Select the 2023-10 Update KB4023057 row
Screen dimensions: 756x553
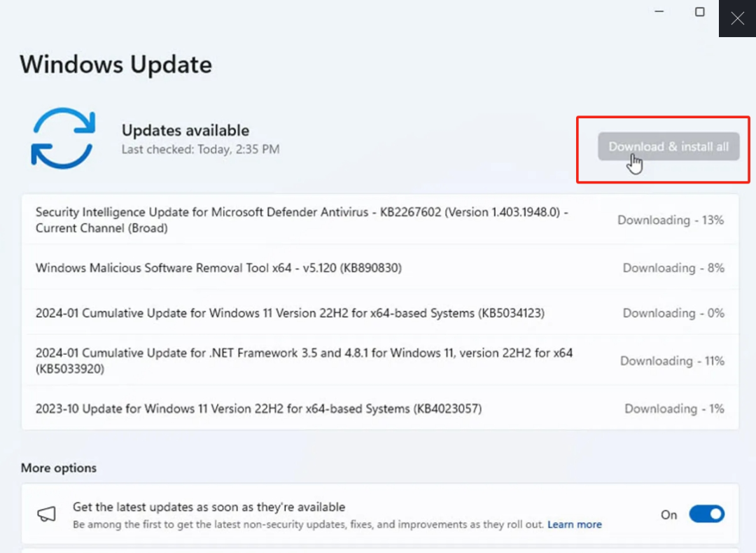point(380,408)
